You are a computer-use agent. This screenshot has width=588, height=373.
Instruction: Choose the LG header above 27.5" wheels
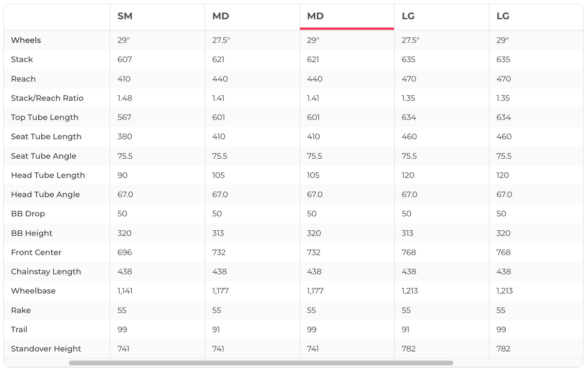pyautogui.click(x=408, y=16)
